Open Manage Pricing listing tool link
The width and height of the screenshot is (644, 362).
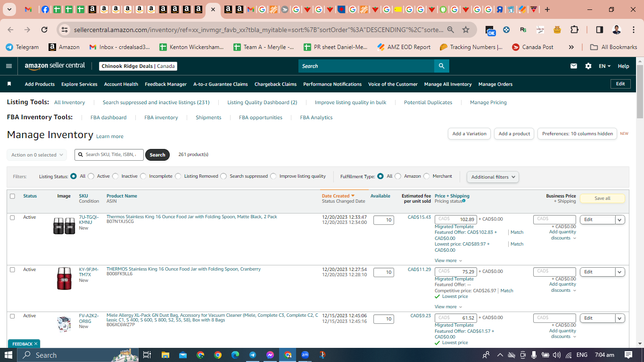[488, 102]
